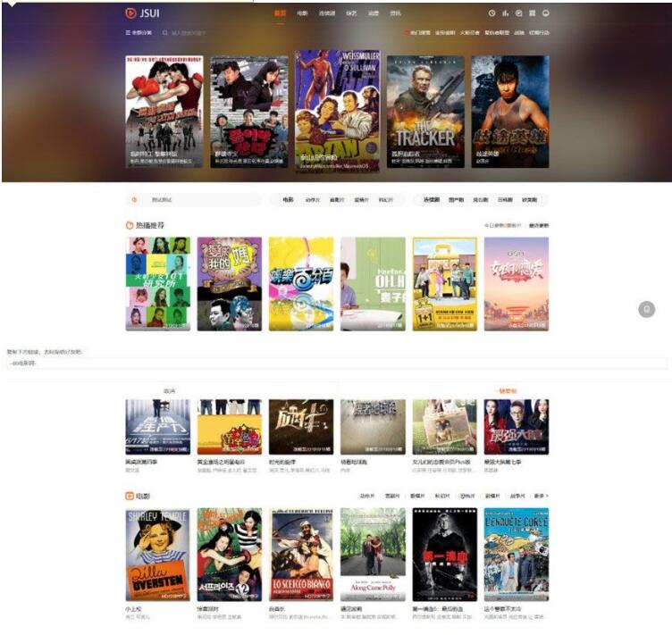Open the Tarzan poster in banner
This screenshot has width=672, height=635.
337,112
